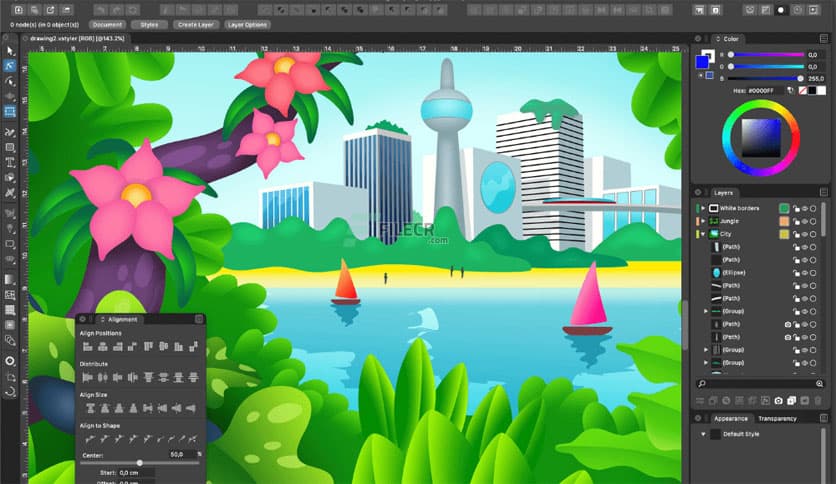
Task: Click the B (blue) channel slider handle
Action: tap(800, 78)
